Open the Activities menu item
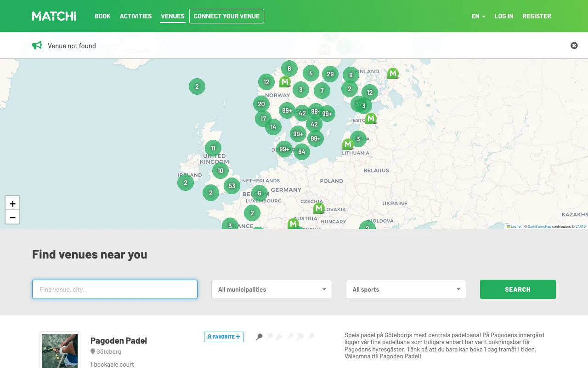This screenshot has height=368, width=588. point(136,16)
